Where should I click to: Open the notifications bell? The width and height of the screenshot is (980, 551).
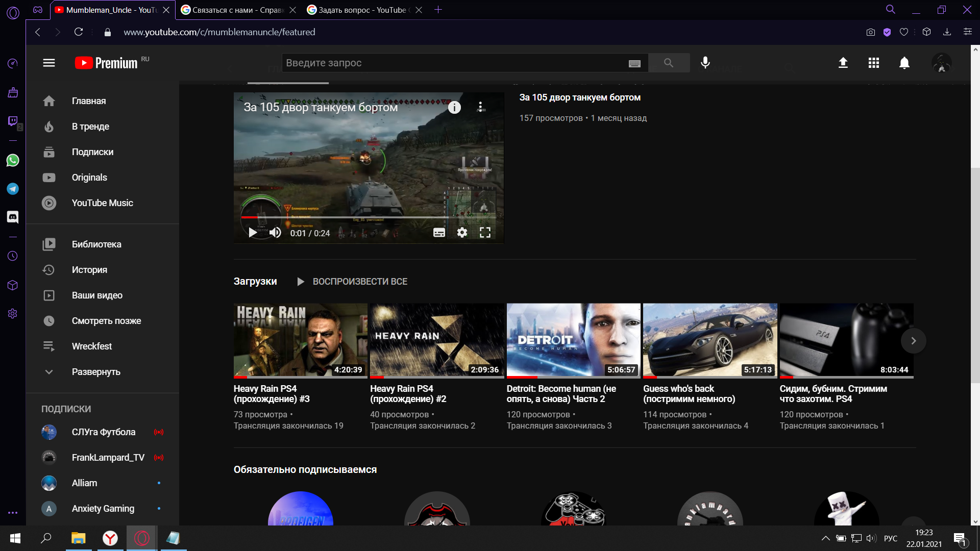click(904, 63)
